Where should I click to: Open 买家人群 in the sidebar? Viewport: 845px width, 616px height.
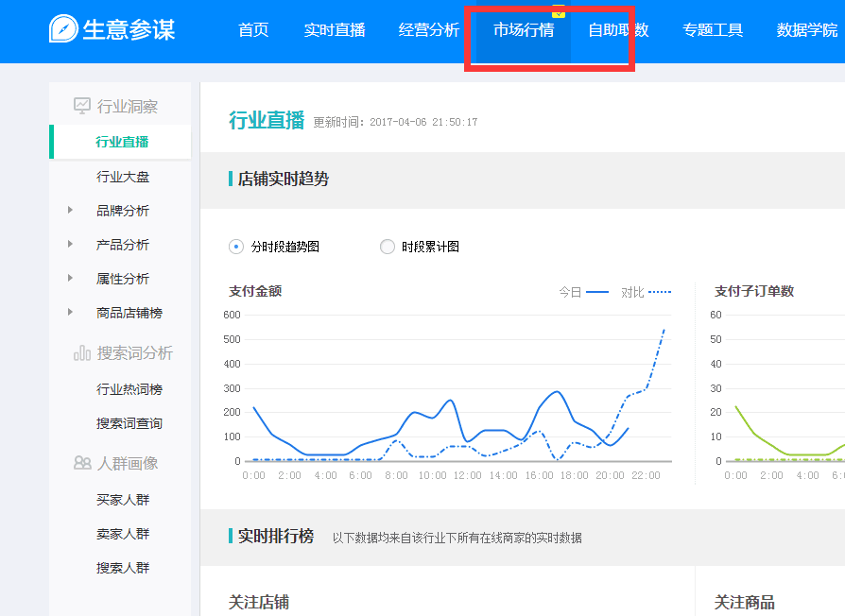(123, 500)
